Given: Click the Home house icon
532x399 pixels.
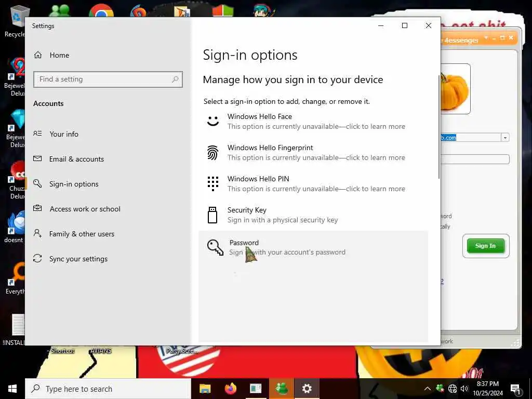Looking at the screenshot, I should (37, 55).
